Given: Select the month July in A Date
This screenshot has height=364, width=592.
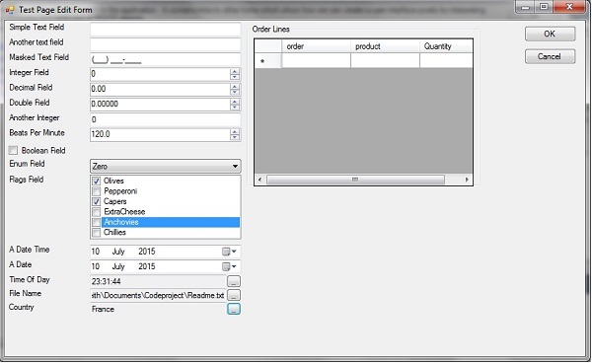Looking at the screenshot, I should (x=118, y=266).
